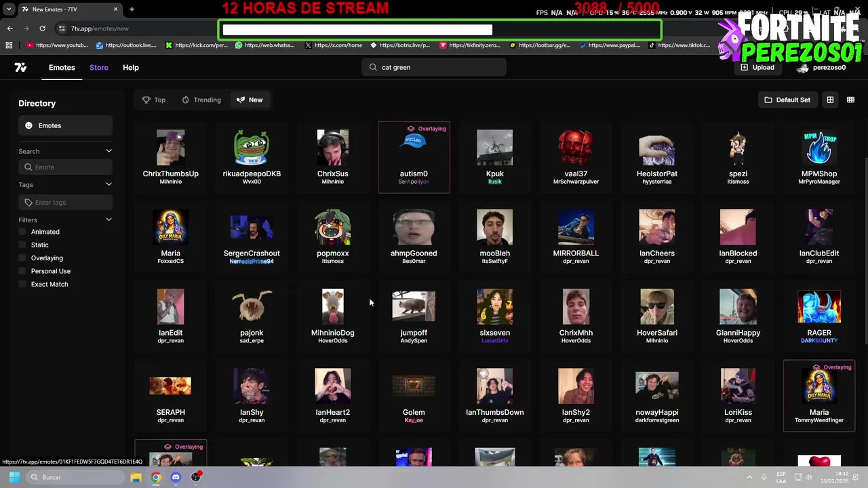868x488 pixels.
Task: Open the Help navigation tab
Action: click(131, 67)
